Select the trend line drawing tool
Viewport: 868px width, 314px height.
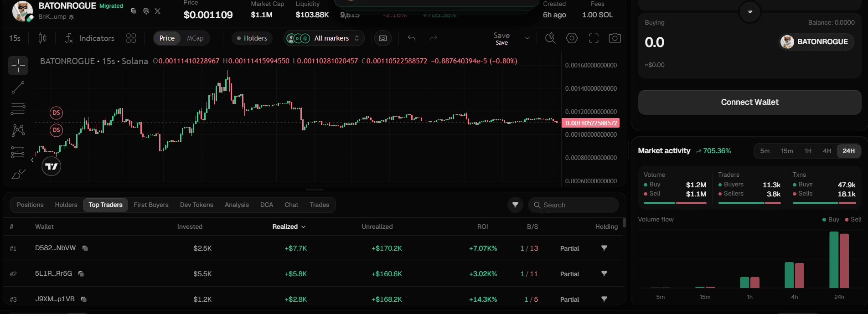point(18,88)
